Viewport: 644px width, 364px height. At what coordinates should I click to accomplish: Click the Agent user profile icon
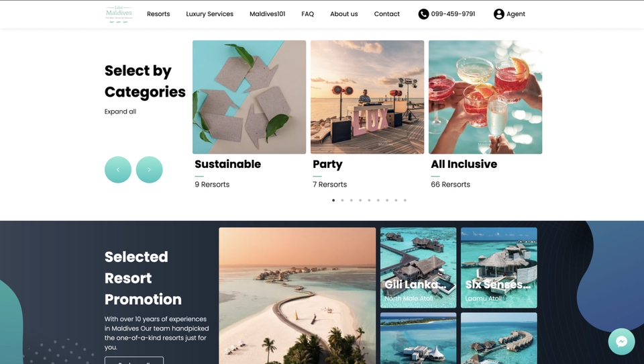(498, 14)
